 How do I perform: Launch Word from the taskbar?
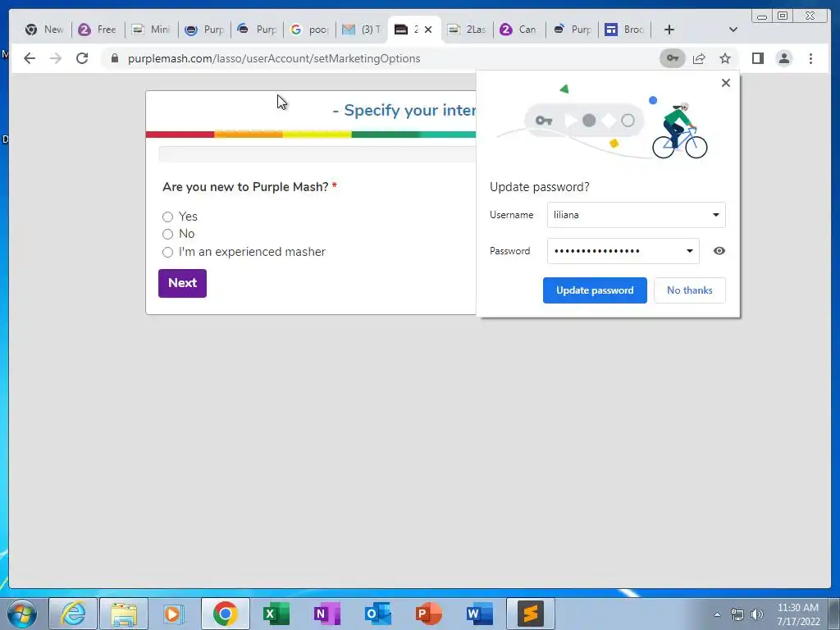point(479,614)
